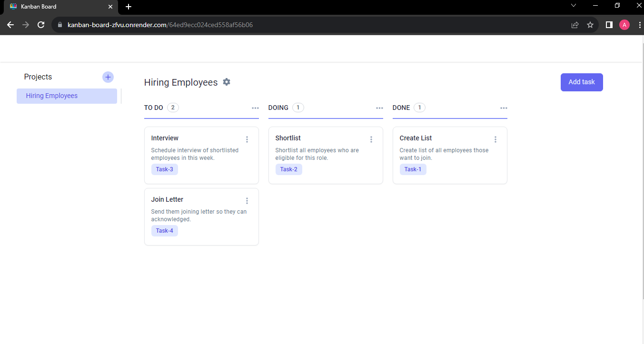This screenshot has width=644, height=344.
Task: Open the options menu for the DONE column
Action: [x=504, y=108]
